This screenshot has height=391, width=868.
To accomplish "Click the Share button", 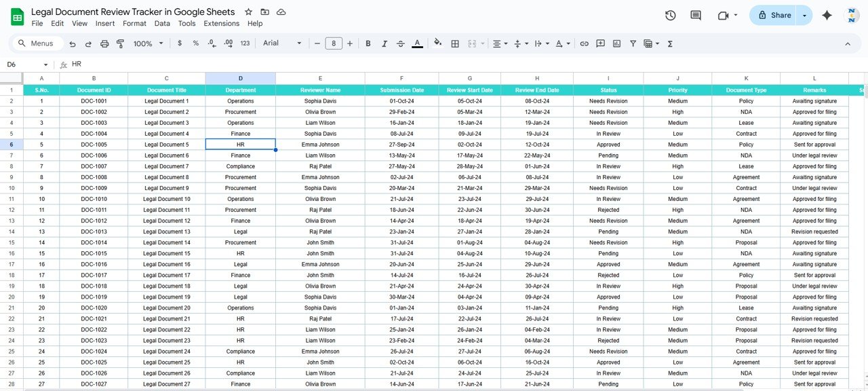I will point(774,15).
